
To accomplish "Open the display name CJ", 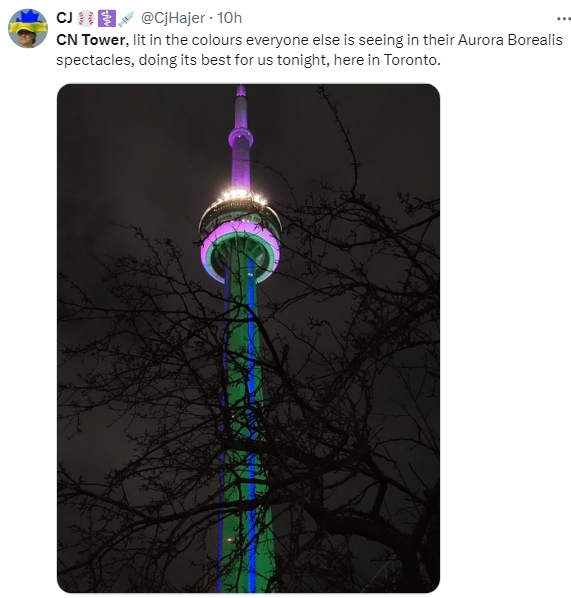I will tap(64, 18).
